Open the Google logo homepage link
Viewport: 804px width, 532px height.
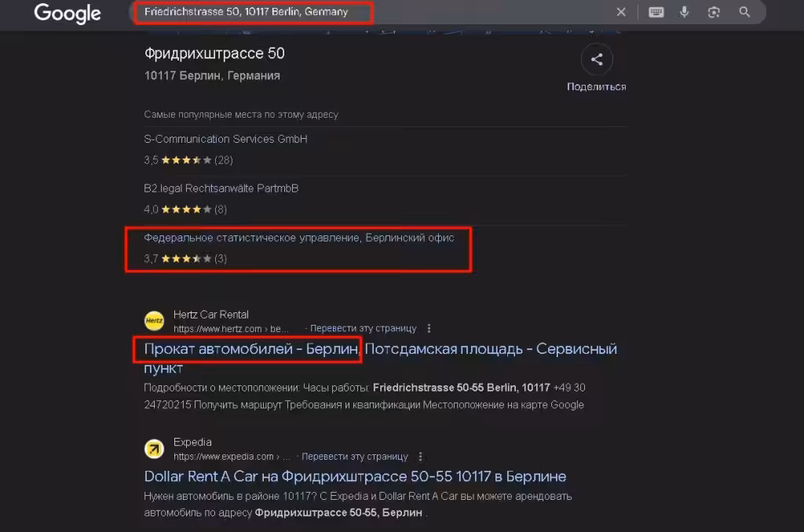pos(68,13)
